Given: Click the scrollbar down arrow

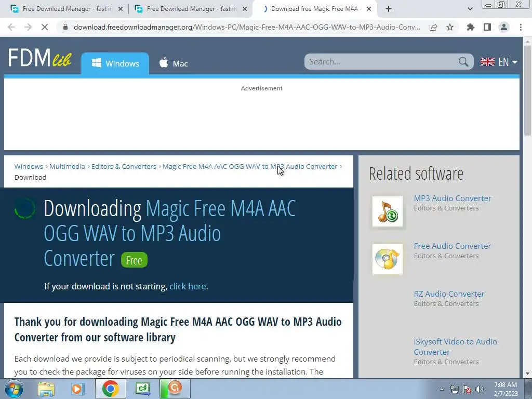Looking at the screenshot, I should [527, 374].
